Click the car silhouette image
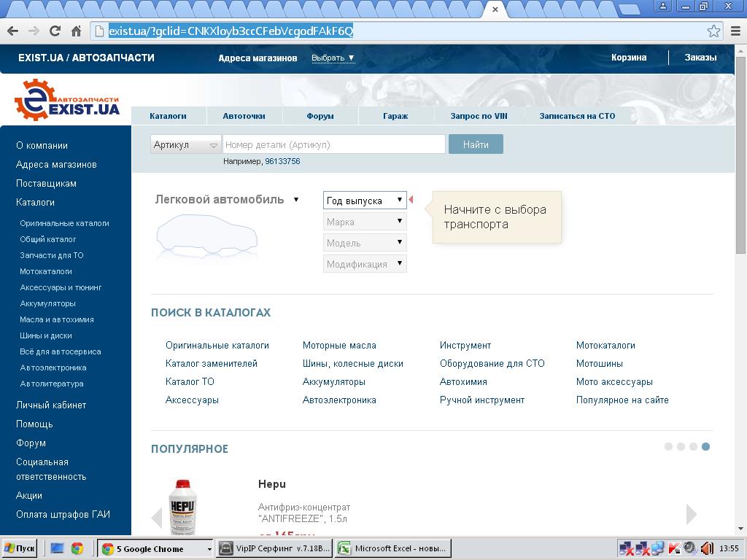Viewport: 747px width, 560px height. 206,236
